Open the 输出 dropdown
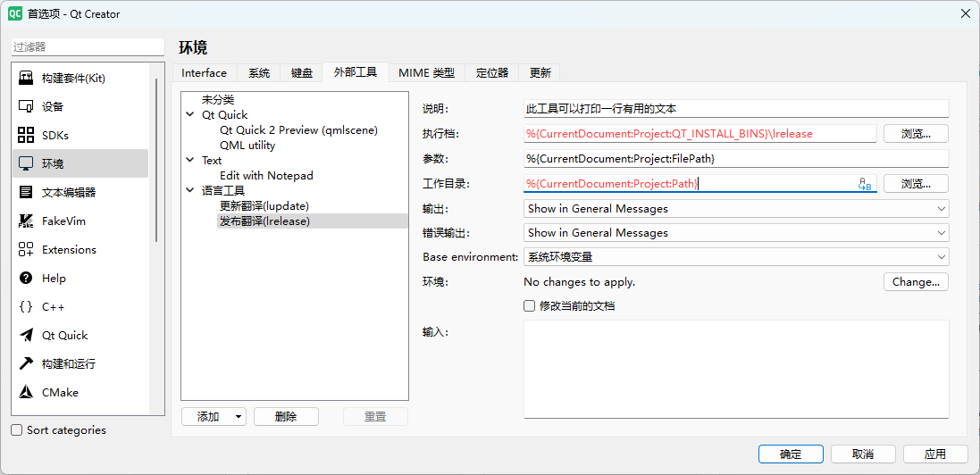 point(736,209)
